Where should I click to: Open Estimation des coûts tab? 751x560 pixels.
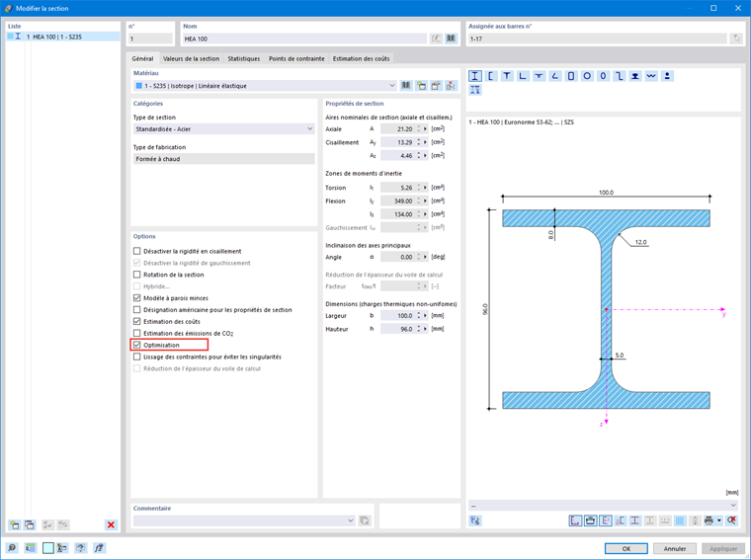(x=361, y=58)
